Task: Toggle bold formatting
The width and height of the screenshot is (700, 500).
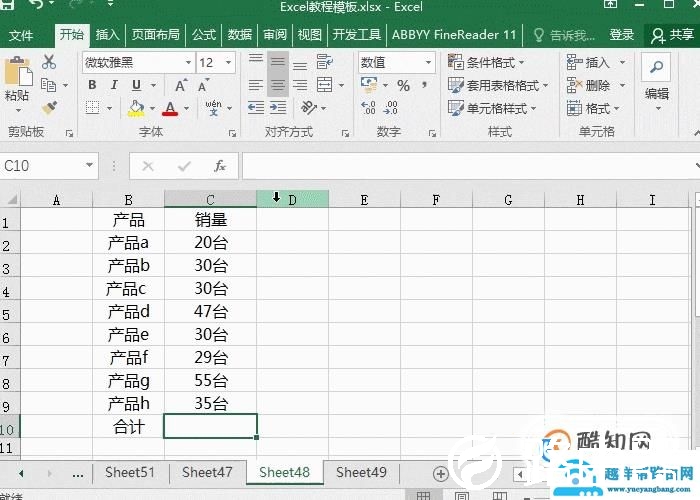Action: point(92,86)
